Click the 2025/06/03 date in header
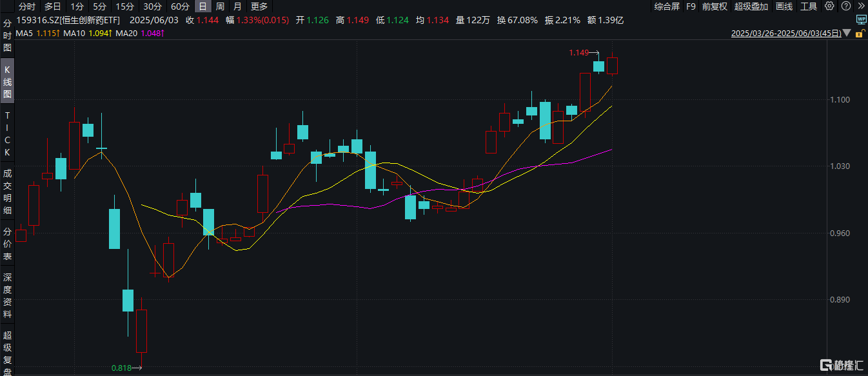 coord(153,20)
